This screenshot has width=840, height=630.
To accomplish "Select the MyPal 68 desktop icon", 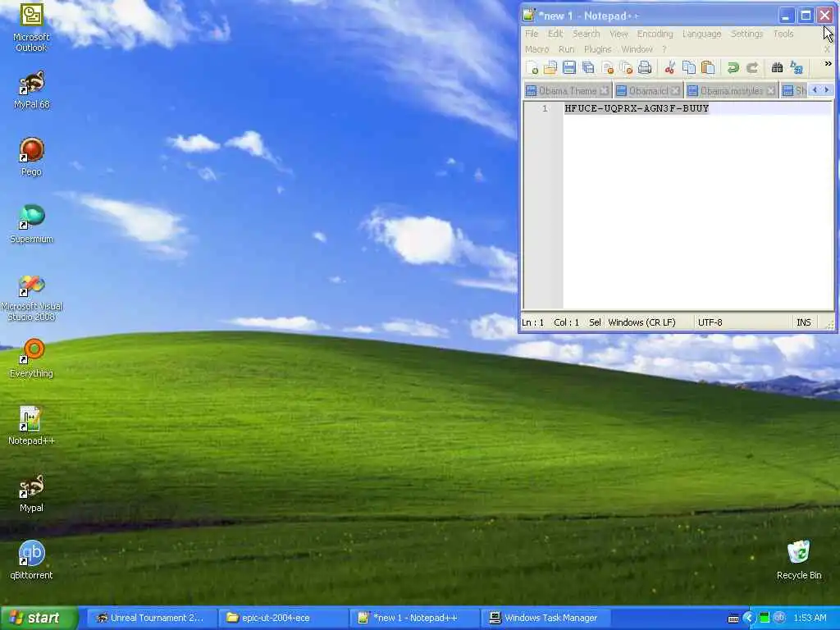I will click(x=32, y=90).
